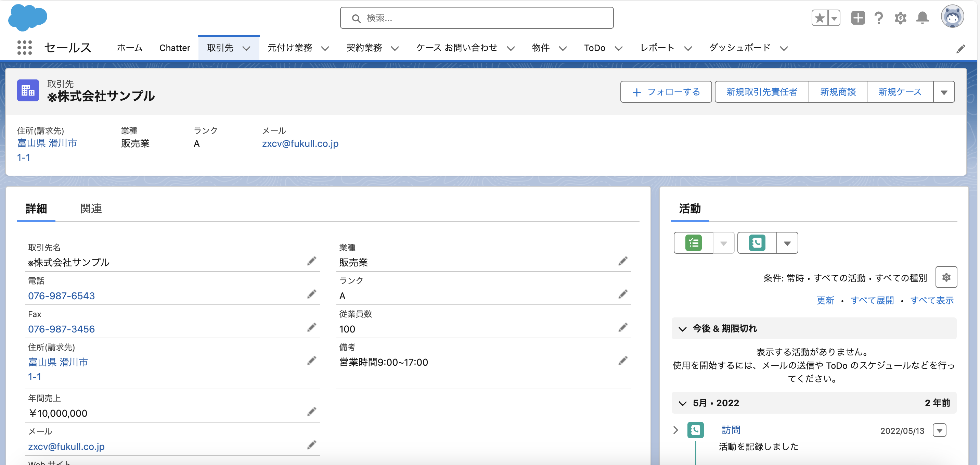Open the user profile avatar
The image size is (980, 465).
click(x=953, y=17)
